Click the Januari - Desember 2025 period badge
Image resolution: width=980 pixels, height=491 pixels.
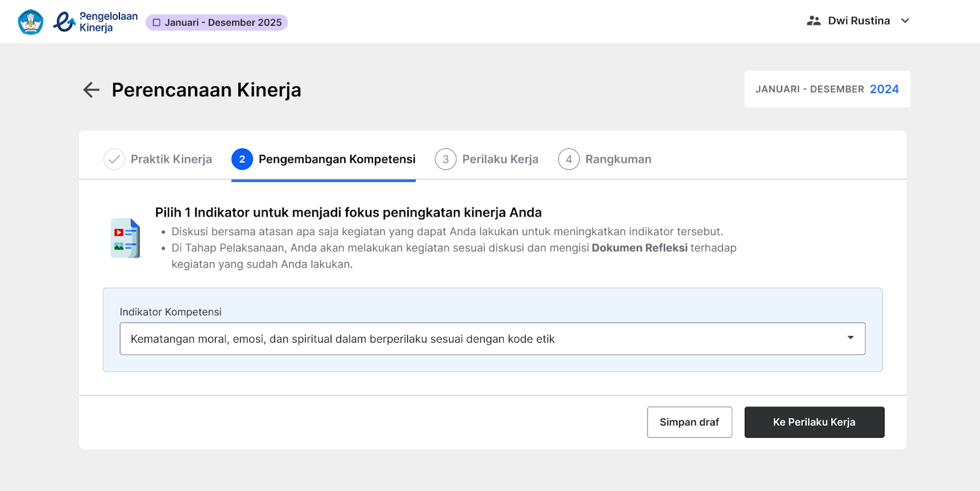(x=217, y=23)
